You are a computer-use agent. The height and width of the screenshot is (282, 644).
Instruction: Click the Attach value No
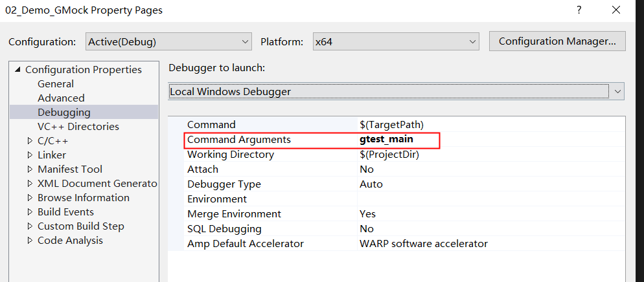(x=367, y=169)
